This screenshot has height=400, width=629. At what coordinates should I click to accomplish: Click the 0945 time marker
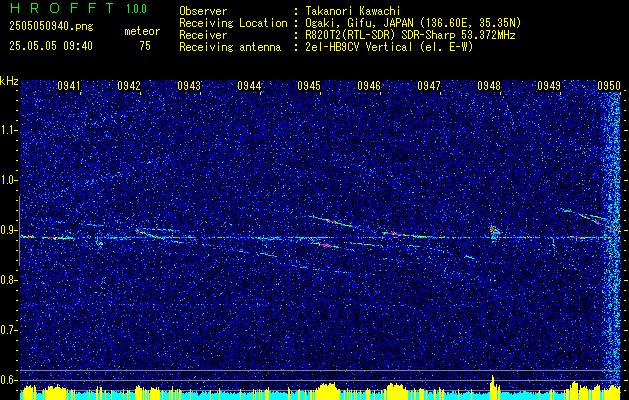coord(309,85)
